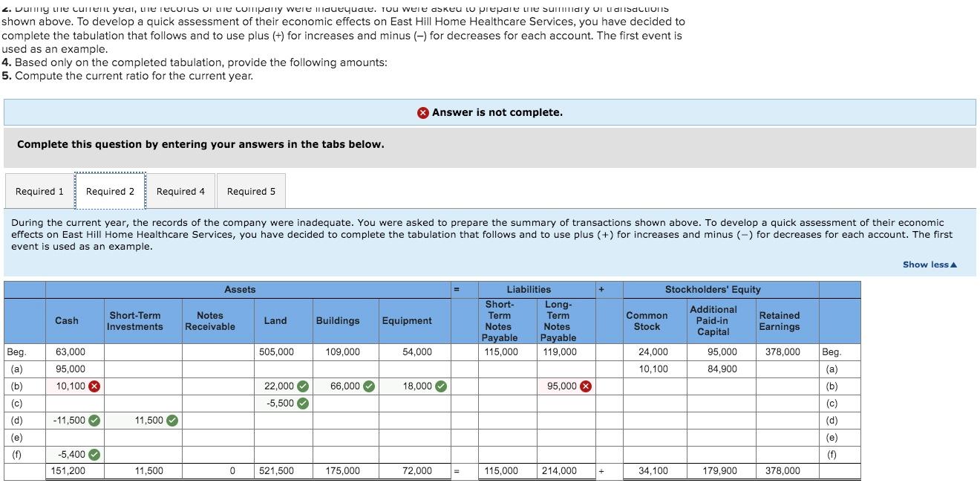
Task: Click beginning land balance 505,000
Action: tap(276, 352)
